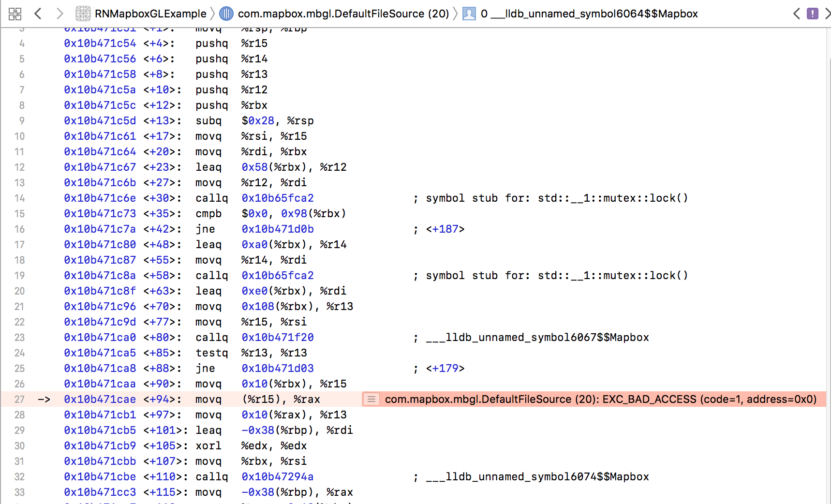Click the blue thread icon in jump bar
The image size is (831, 504).
pos(226,14)
